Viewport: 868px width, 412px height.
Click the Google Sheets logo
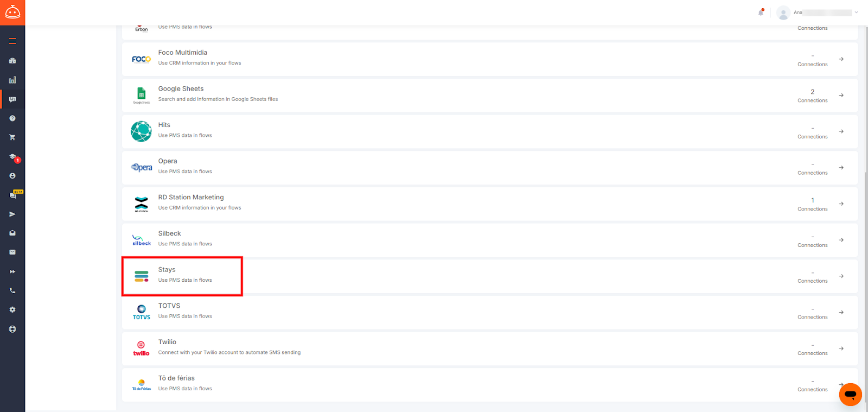tap(142, 96)
